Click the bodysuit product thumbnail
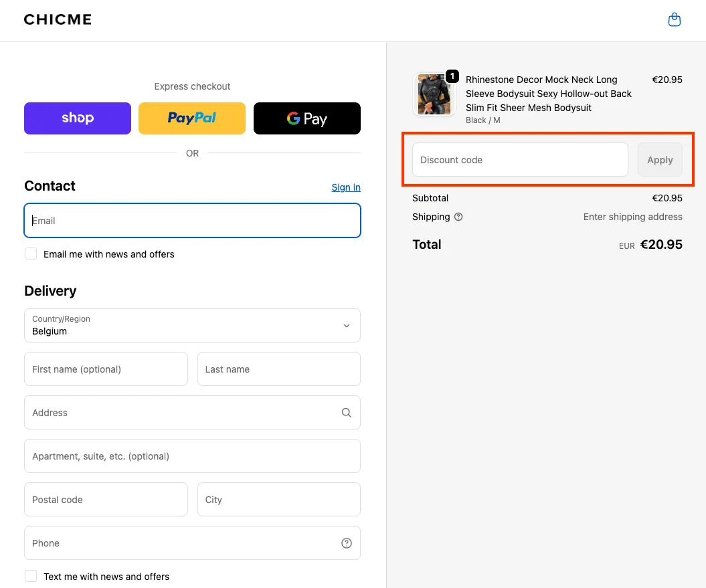 coord(434,95)
